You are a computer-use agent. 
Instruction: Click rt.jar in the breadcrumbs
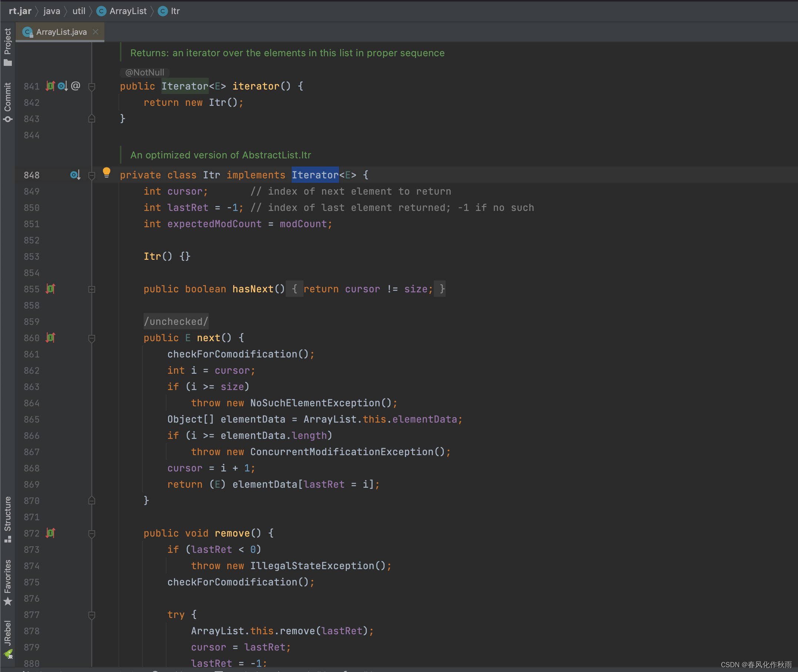[20, 11]
